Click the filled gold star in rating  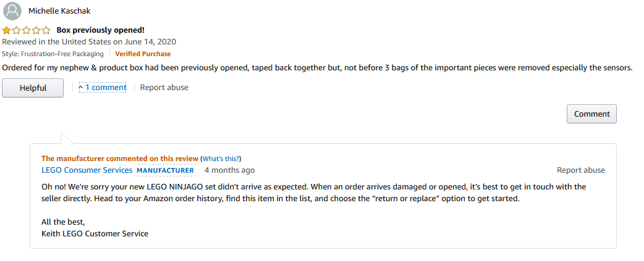[7, 30]
